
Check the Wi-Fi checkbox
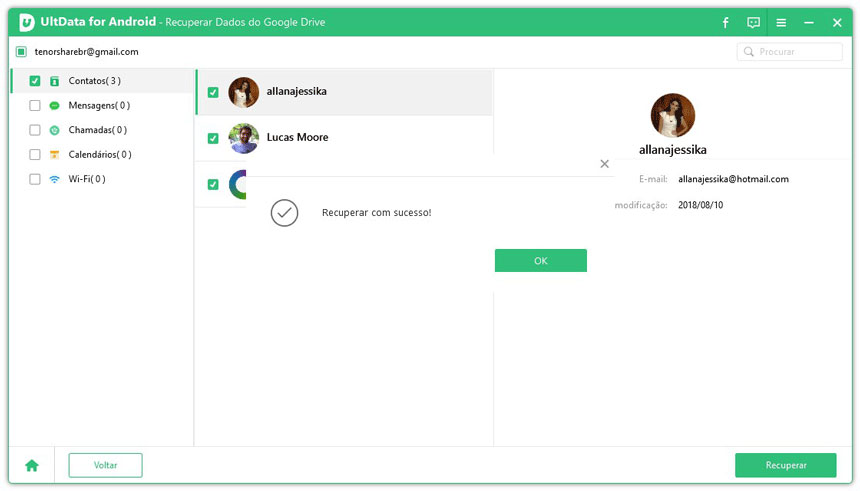35,179
